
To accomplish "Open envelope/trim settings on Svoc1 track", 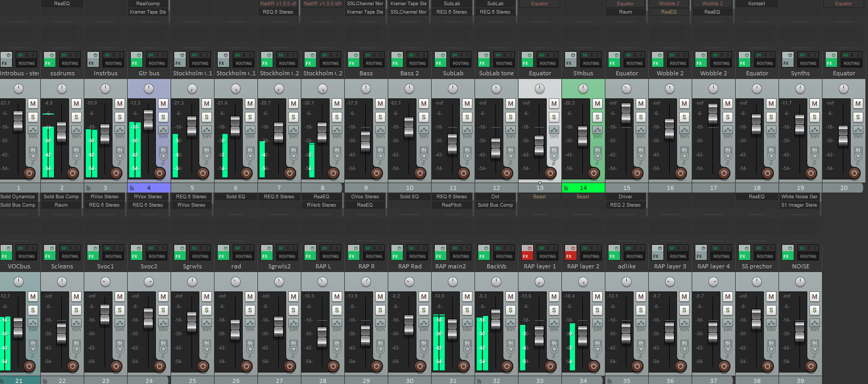I will click(x=120, y=323).
